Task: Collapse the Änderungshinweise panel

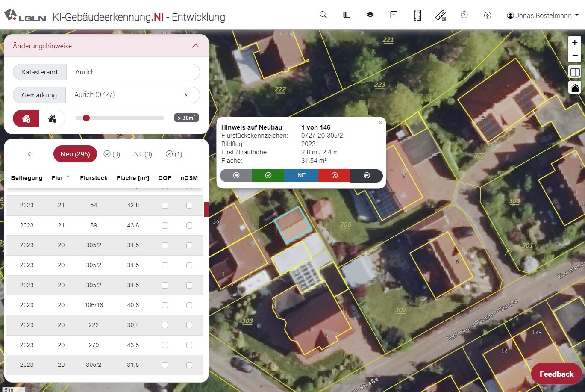Action: click(196, 46)
